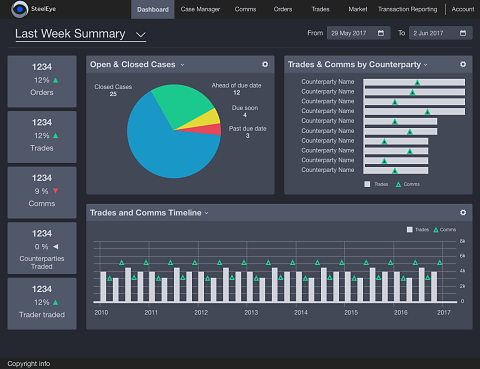Click the green up arrow on Trades card
Image resolution: width=480 pixels, height=369 pixels.
pos(56,136)
